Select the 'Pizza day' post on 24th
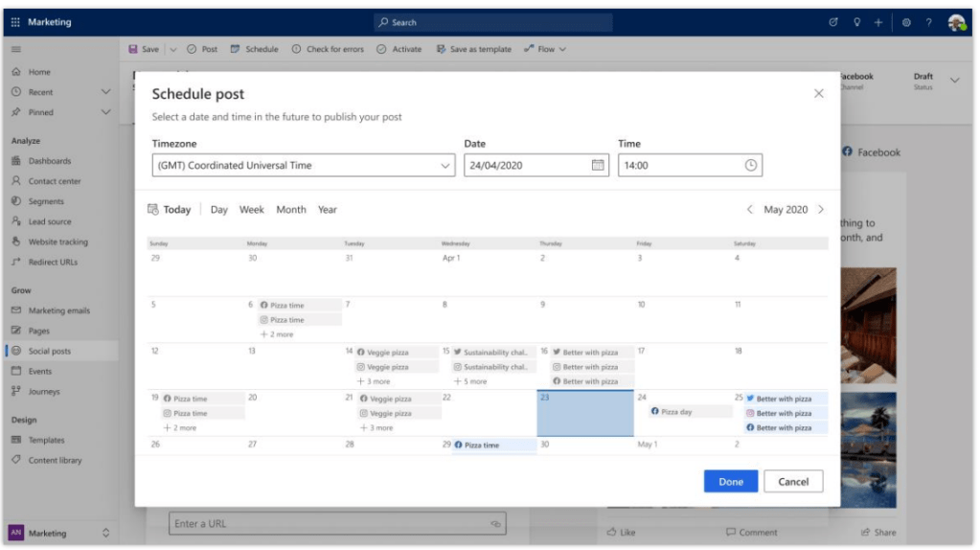This screenshot has height=550, width=980. point(675,412)
